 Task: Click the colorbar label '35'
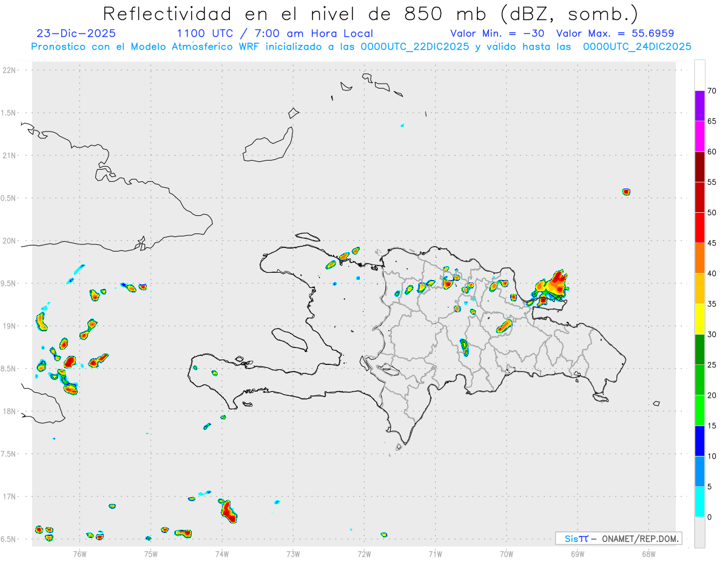pos(712,304)
